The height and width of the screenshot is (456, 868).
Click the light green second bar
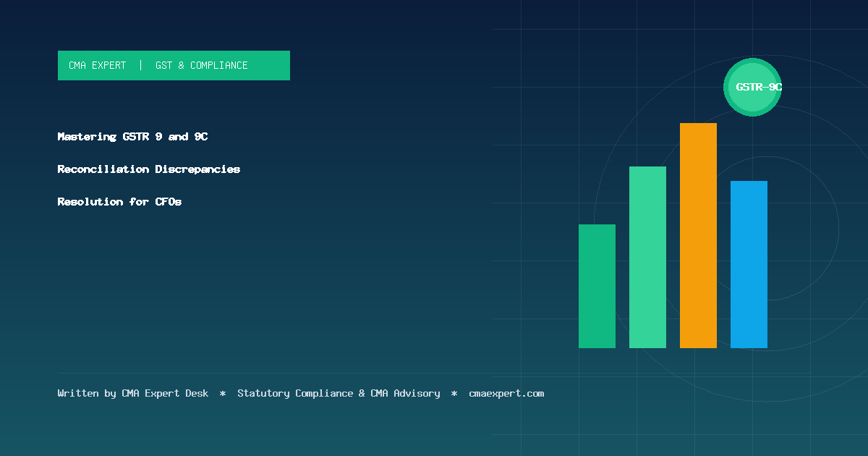(647, 257)
